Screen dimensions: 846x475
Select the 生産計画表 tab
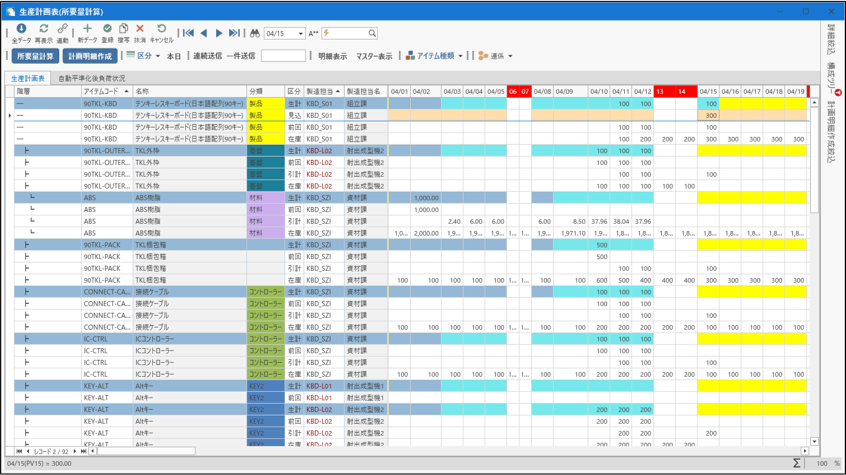pos(28,78)
